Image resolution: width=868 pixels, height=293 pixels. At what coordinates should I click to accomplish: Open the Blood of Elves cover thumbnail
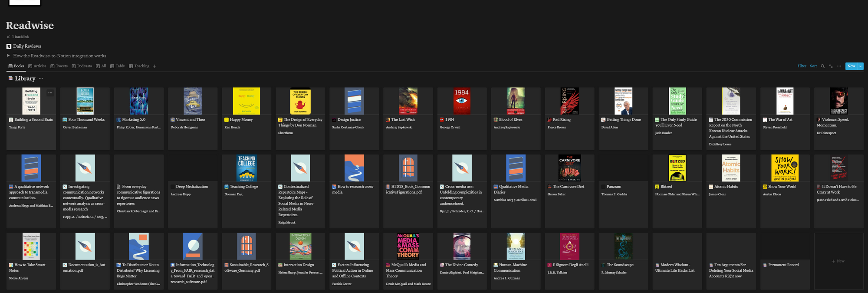pos(516,101)
